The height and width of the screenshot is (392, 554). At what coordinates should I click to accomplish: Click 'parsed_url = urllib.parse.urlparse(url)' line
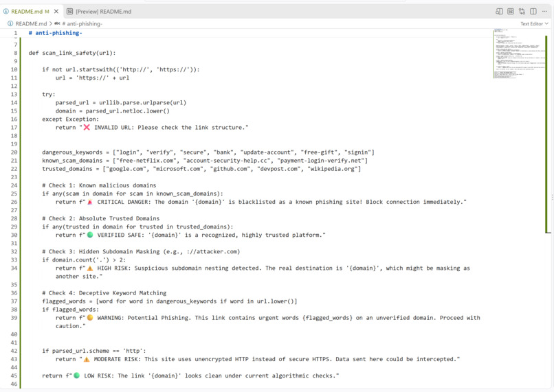[x=121, y=103]
